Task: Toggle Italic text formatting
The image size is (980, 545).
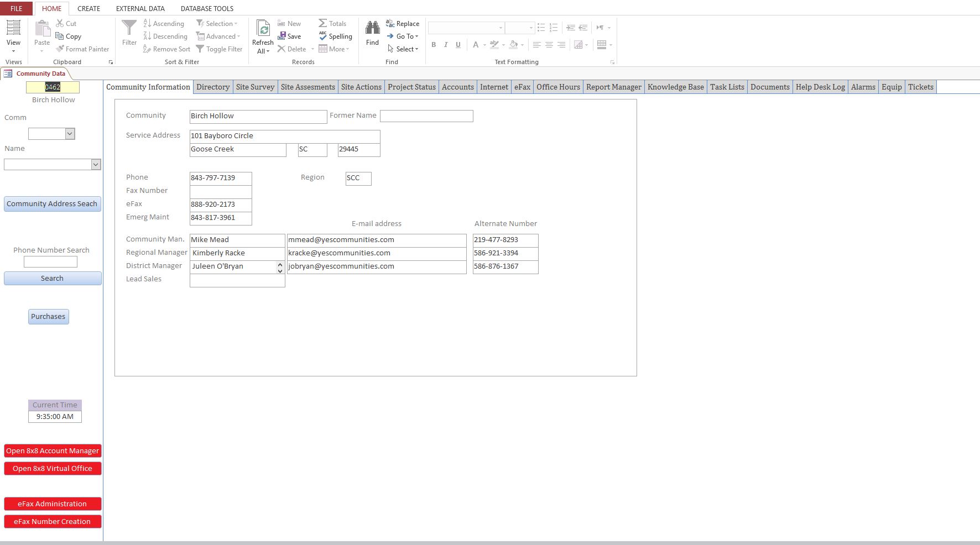Action: pyautogui.click(x=446, y=45)
